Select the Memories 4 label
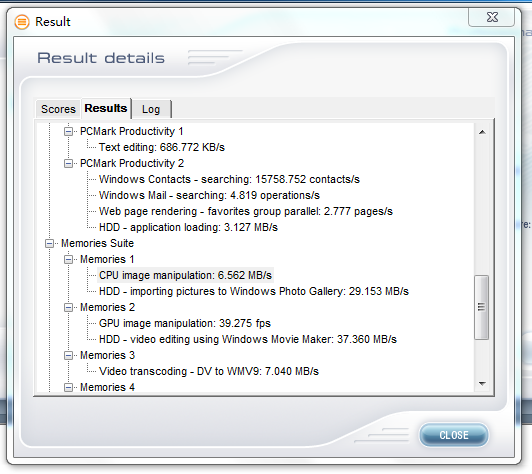Viewport: 532px width, 474px height. click(107, 387)
